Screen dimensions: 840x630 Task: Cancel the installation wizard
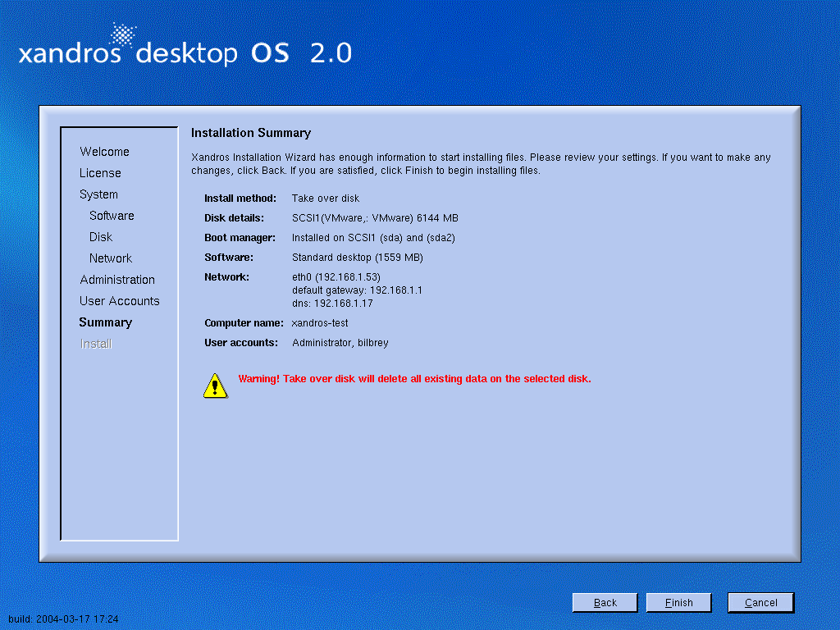point(760,603)
